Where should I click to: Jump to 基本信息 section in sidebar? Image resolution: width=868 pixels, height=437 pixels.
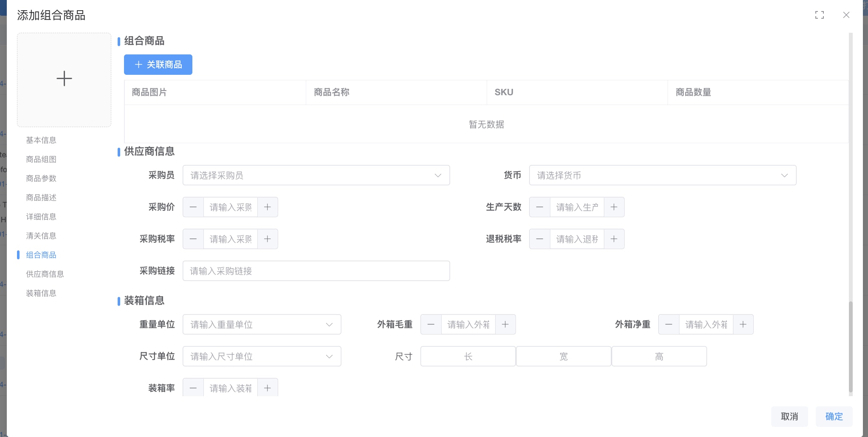pos(41,140)
